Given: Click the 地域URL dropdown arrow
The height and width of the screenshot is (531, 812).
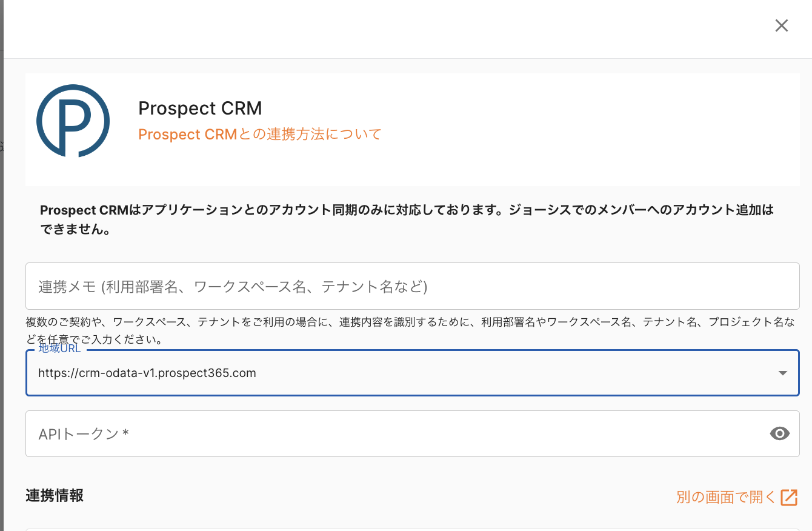Looking at the screenshot, I should point(783,373).
